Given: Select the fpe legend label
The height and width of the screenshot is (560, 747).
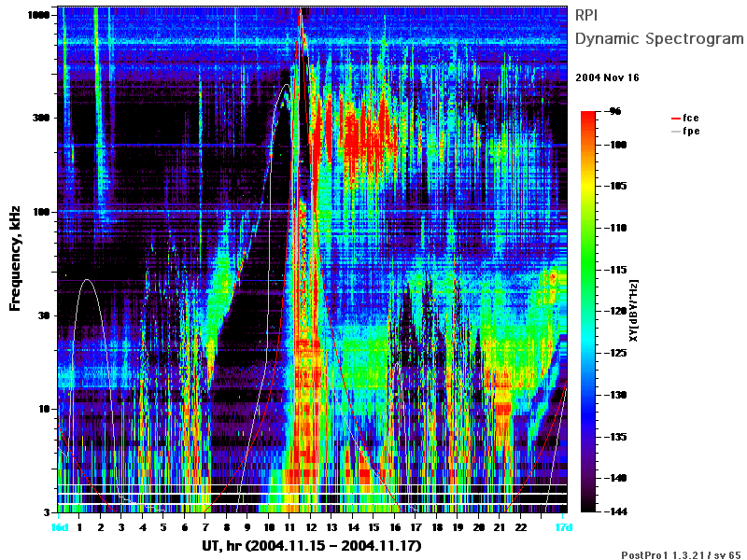Looking at the screenshot, I should point(691,131).
